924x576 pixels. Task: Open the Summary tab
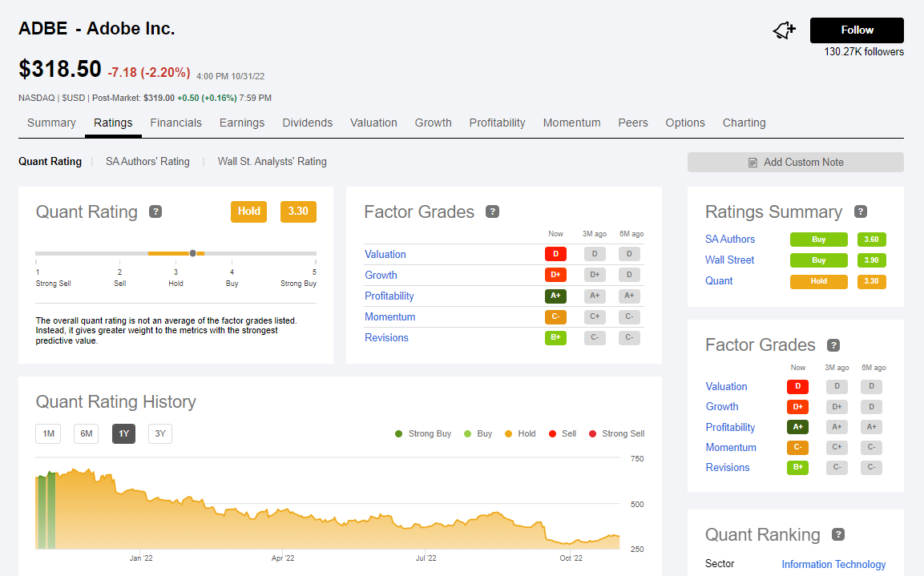click(x=51, y=123)
